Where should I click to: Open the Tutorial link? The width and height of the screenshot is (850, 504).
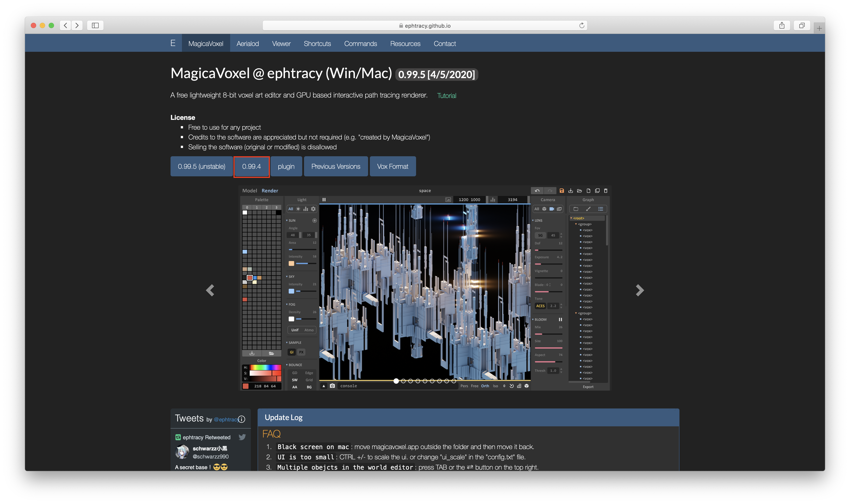446,96
